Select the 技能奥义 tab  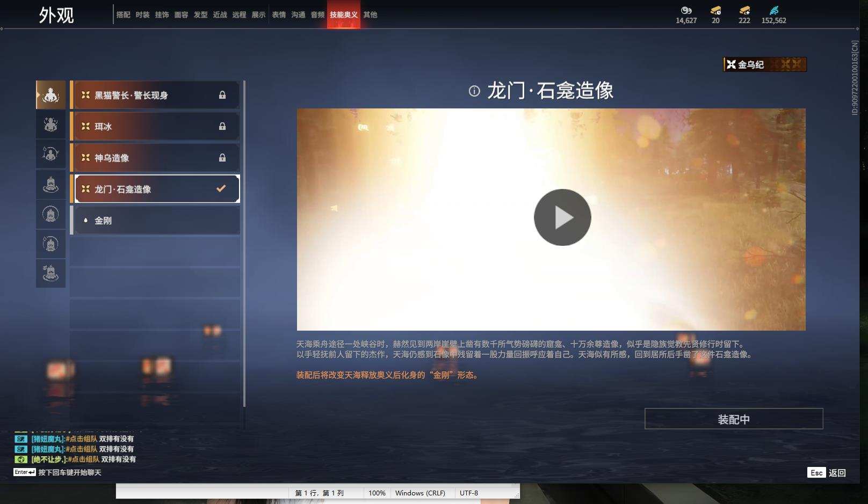pyautogui.click(x=344, y=15)
